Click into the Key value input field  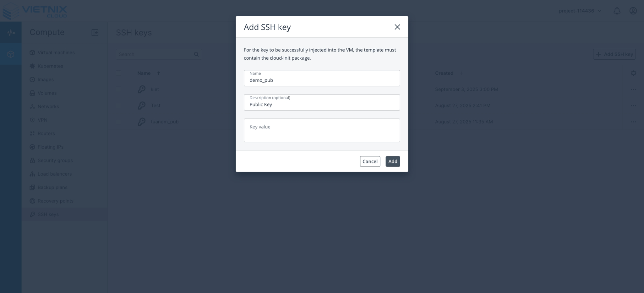click(x=322, y=130)
